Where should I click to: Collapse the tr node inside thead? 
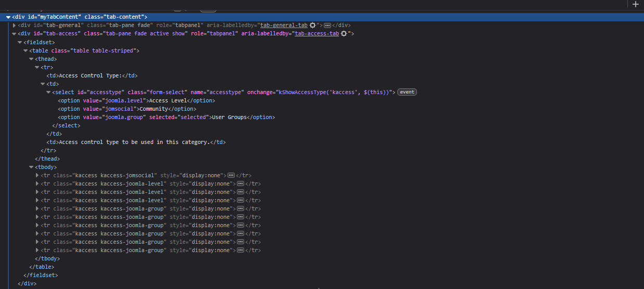click(x=37, y=67)
